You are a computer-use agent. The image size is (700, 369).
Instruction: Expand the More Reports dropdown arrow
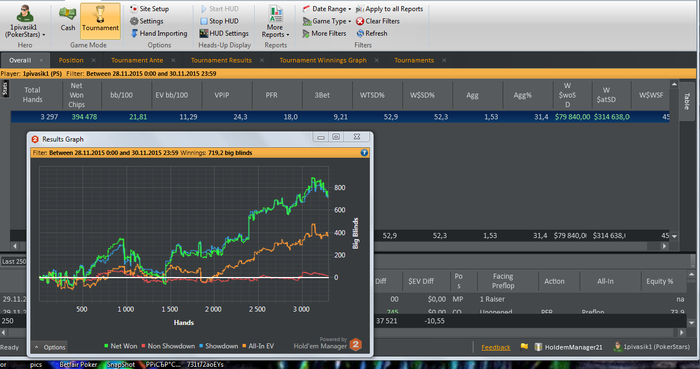[x=288, y=35]
